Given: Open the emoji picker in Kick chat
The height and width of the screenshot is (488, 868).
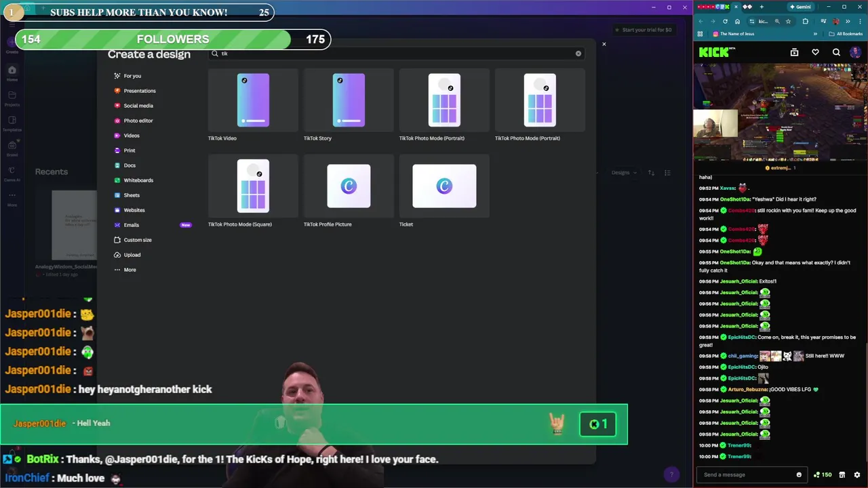Looking at the screenshot, I should point(799,474).
